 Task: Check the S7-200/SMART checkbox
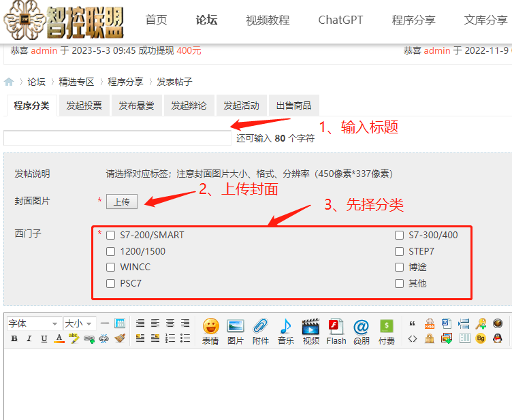pos(111,236)
